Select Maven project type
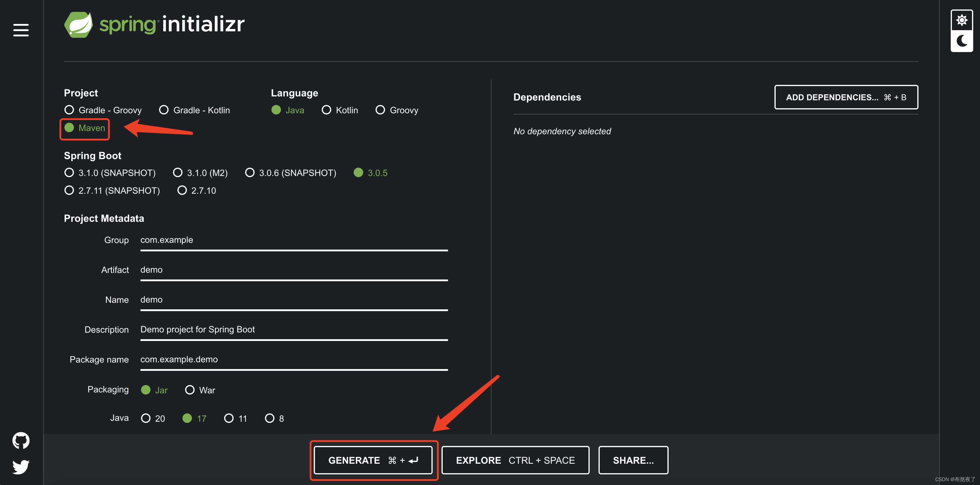This screenshot has width=980, height=485. [x=85, y=128]
